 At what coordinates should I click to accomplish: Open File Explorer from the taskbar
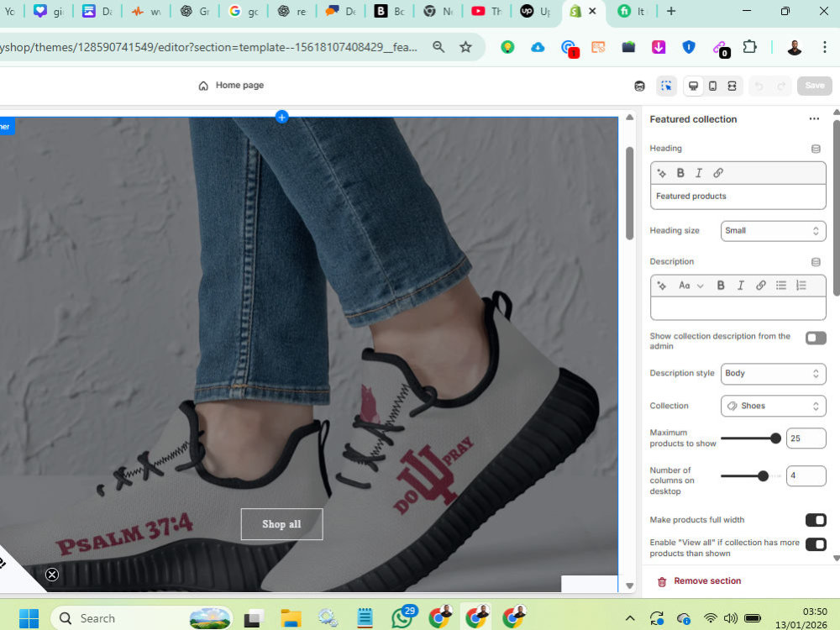pos(291,618)
